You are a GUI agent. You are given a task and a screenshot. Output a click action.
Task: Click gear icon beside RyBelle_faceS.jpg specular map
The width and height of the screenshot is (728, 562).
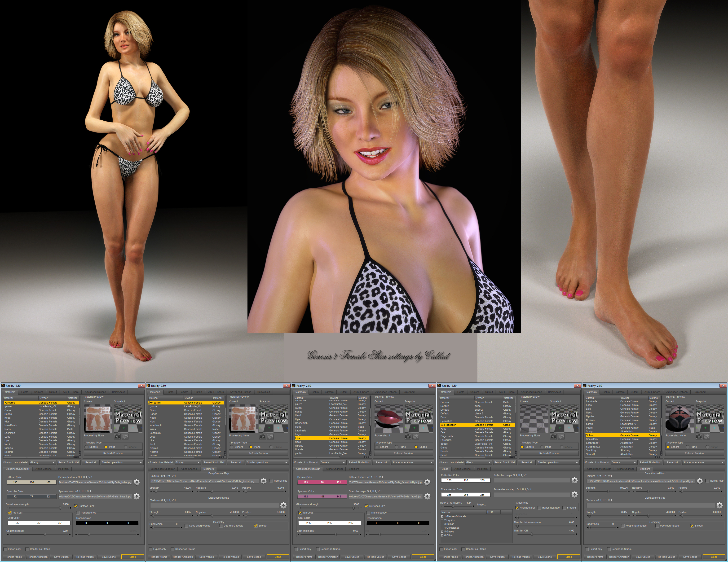[427, 496]
